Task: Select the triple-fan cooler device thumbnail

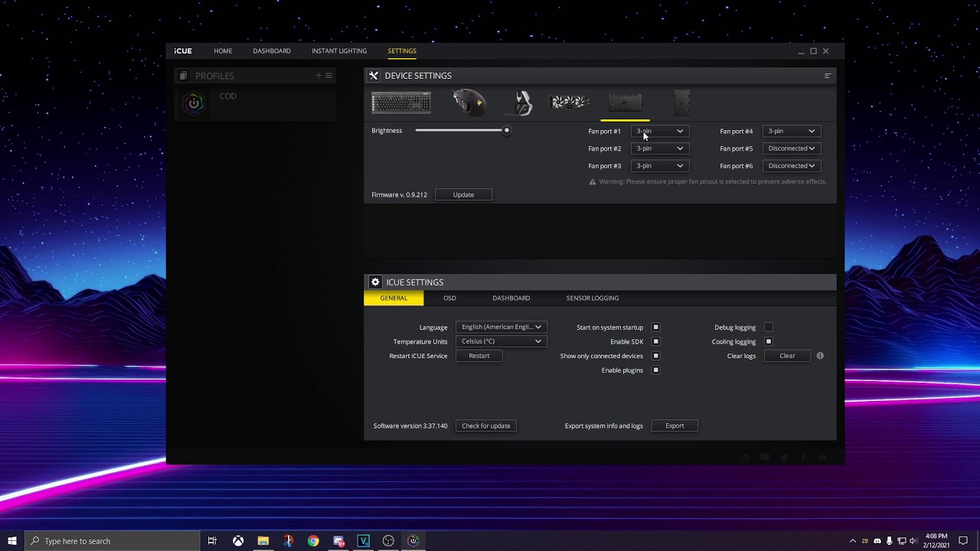Action: pos(570,102)
